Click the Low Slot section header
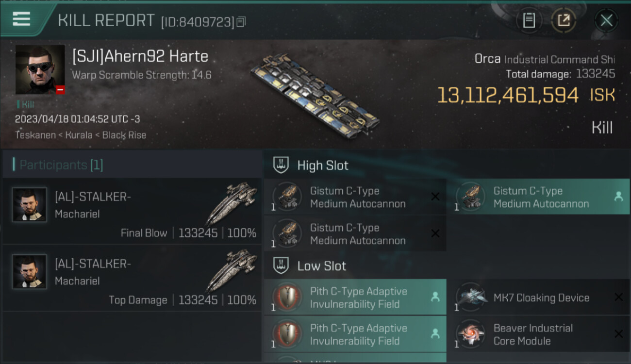Screen dimensions: 631x364 pos(322,266)
